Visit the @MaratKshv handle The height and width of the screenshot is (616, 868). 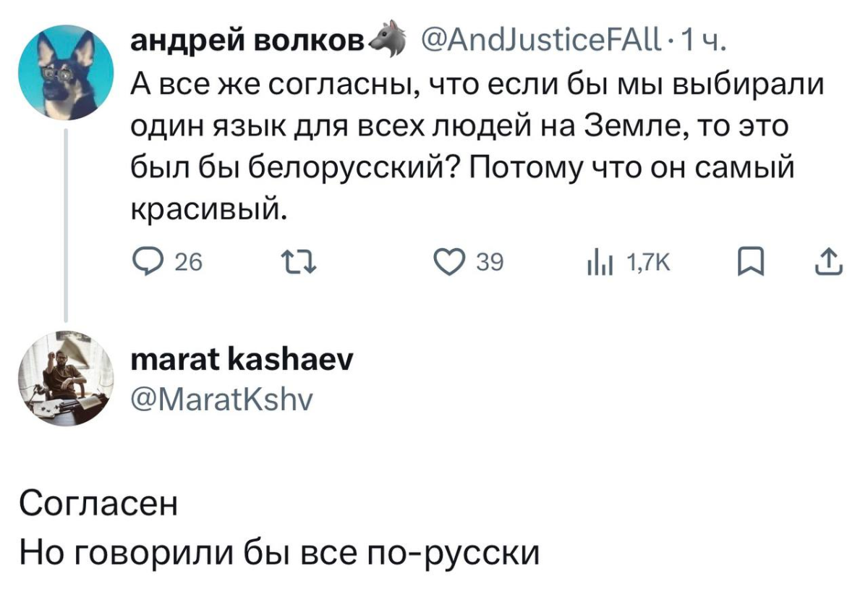(x=221, y=397)
